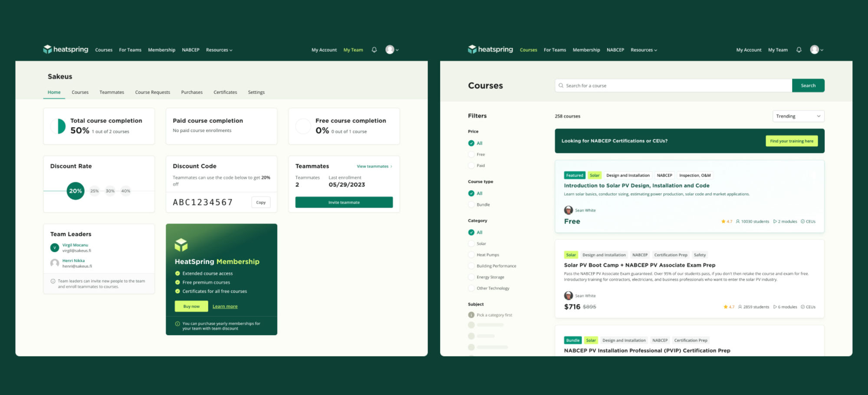Click the Membership card box logo
Viewport: 868px width, 395px height.
181,245
